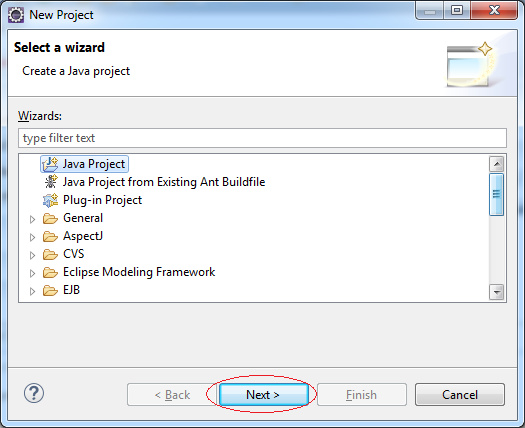Open the help question mark icon
The image size is (525, 428).
point(34,393)
